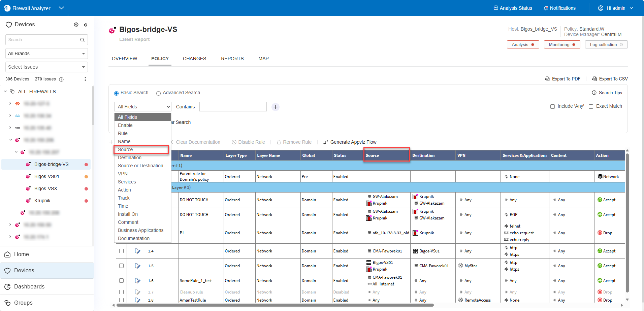Click the Contains search text field
Screen dimensions: 644x311
click(233, 107)
